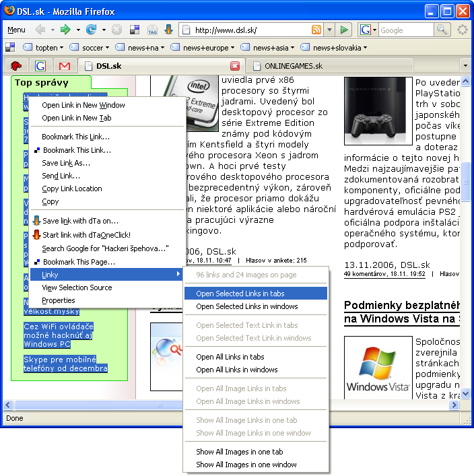474x476 pixels.
Task: Click horizontal scrollbar left arrow
Action: (8, 405)
